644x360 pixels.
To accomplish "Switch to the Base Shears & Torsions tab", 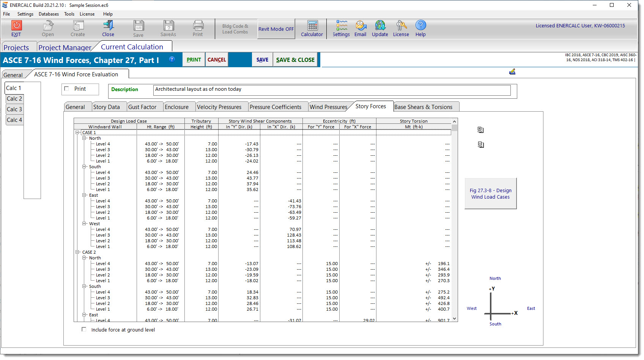I will coord(423,107).
